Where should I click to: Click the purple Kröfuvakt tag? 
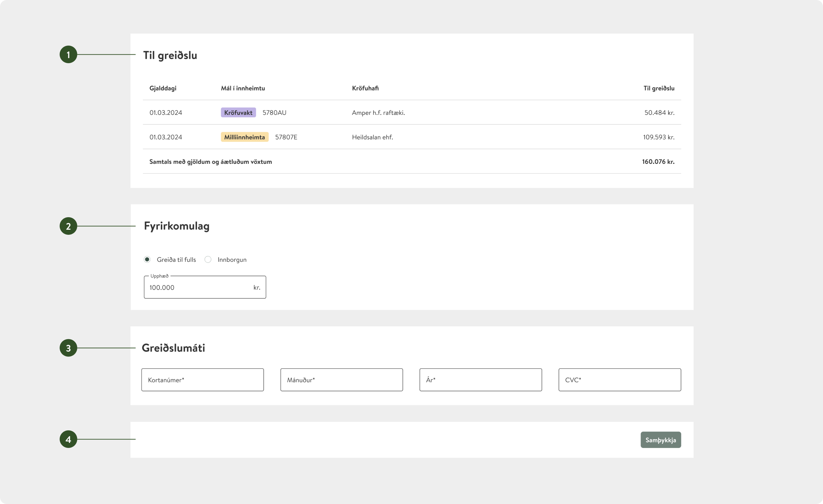(x=238, y=112)
